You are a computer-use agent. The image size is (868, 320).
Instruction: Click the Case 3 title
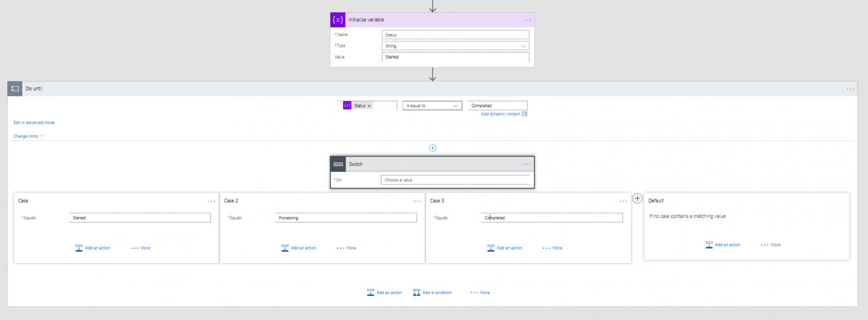point(437,201)
